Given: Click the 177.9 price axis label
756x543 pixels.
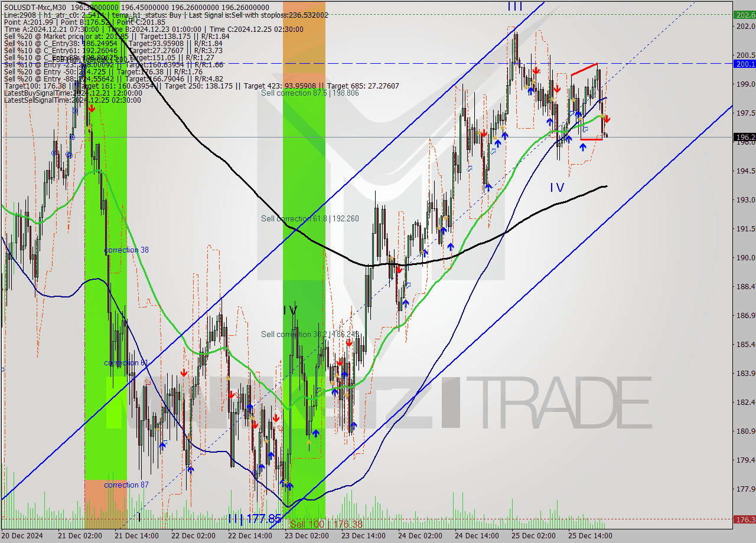Looking at the screenshot, I should [x=745, y=489].
